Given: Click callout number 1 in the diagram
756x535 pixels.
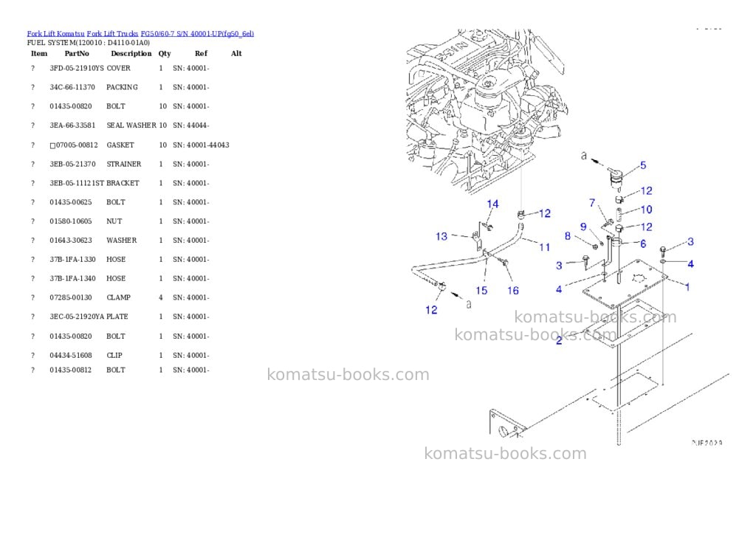Looking at the screenshot, I should point(687,287).
